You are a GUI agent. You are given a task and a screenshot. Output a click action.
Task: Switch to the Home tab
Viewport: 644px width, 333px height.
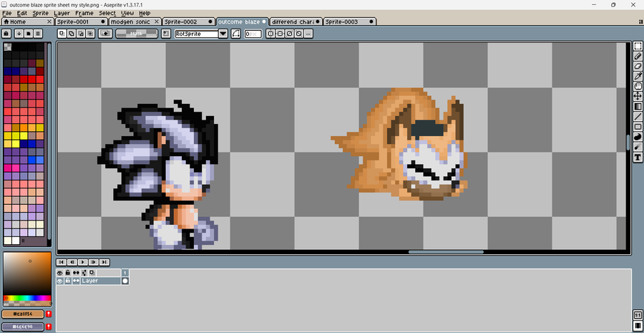(27, 21)
